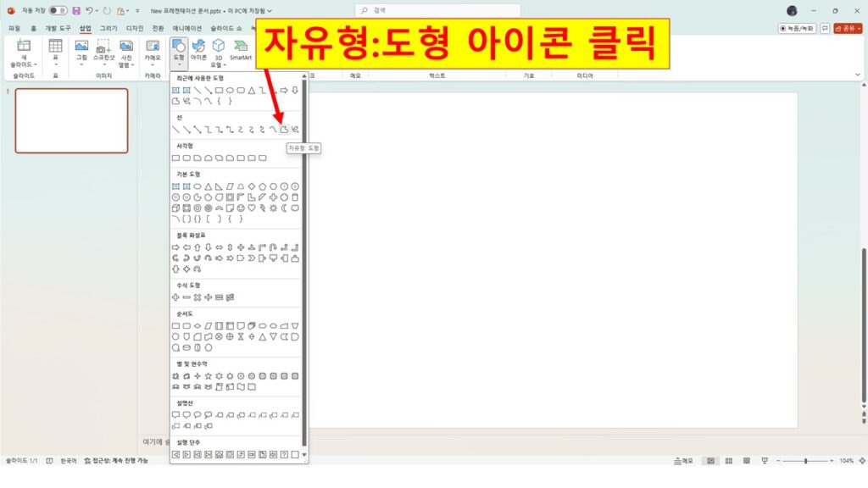868x488 pixels.
Task: Choose the smiley face basic shape
Action: tap(241, 208)
